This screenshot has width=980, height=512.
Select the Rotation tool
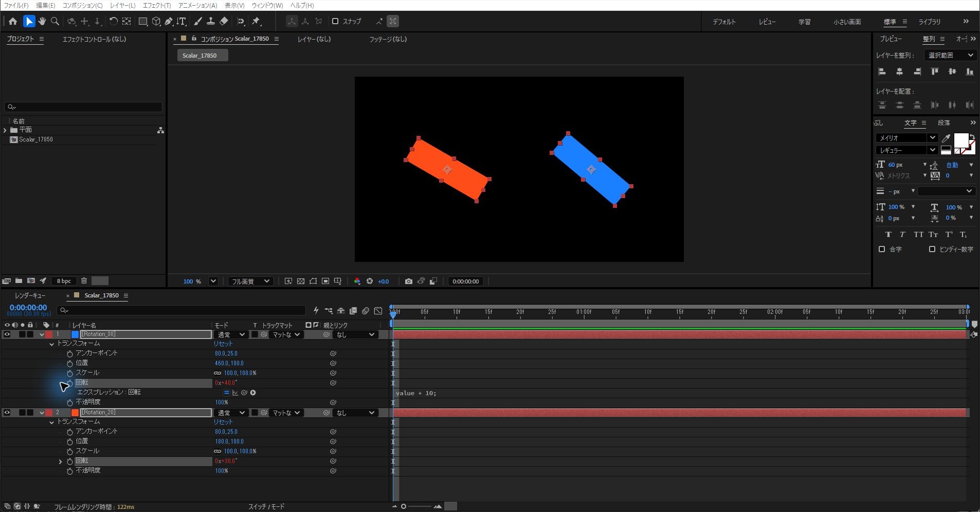pyautogui.click(x=113, y=22)
